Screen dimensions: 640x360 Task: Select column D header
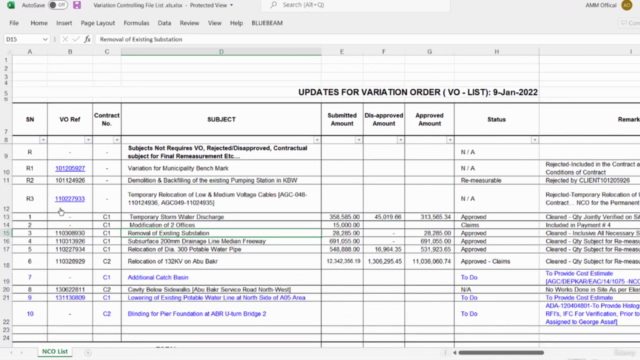pyautogui.click(x=221, y=52)
